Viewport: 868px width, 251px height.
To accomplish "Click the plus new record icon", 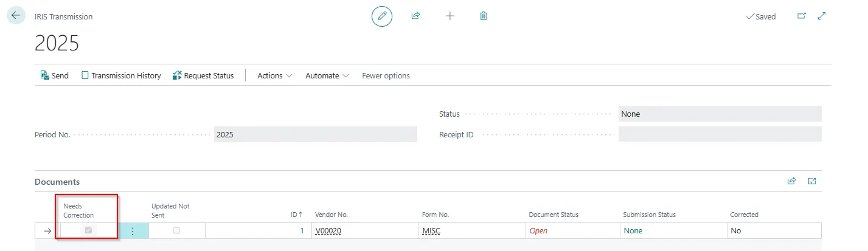I will pos(450,16).
